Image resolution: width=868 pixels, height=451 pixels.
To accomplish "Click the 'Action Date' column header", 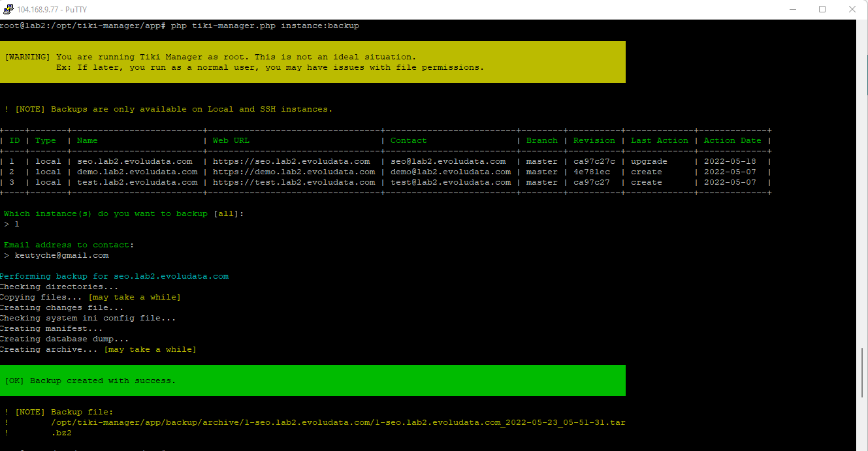I will 733,140.
